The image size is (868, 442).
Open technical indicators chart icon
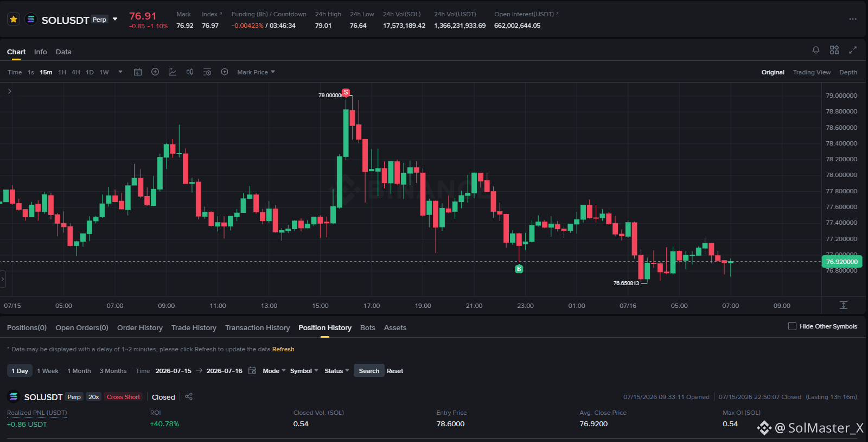173,72
